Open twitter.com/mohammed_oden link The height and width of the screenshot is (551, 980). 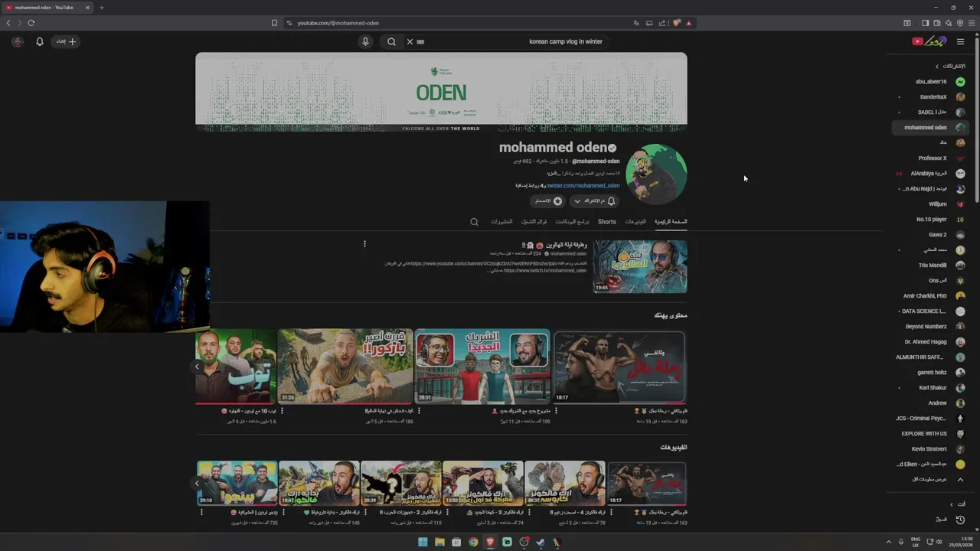[x=583, y=185]
